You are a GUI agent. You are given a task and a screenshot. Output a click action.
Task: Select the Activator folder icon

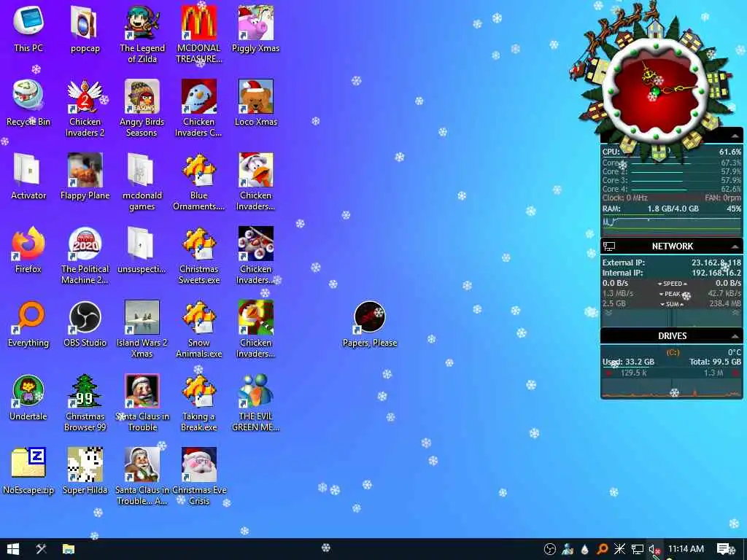pyautogui.click(x=28, y=176)
